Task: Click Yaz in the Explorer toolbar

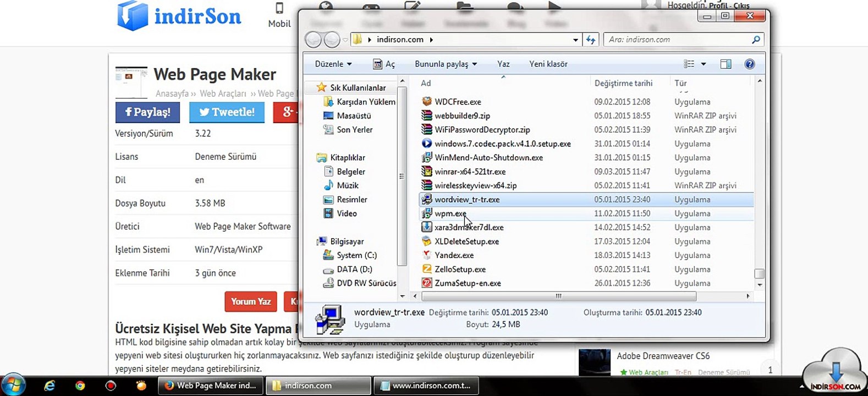Action: click(x=503, y=64)
